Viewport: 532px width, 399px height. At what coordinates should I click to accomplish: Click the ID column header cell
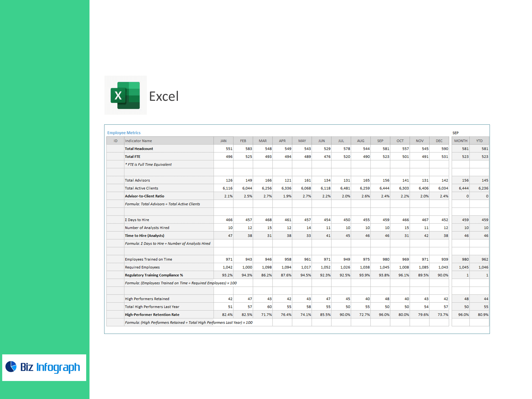pyautogui.click(x=116, y=141)
